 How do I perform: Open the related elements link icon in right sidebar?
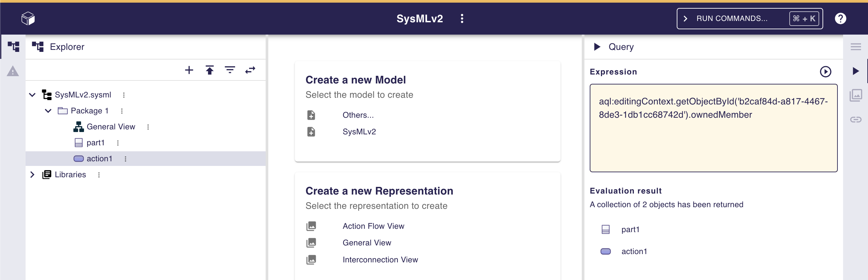(855, 120)
